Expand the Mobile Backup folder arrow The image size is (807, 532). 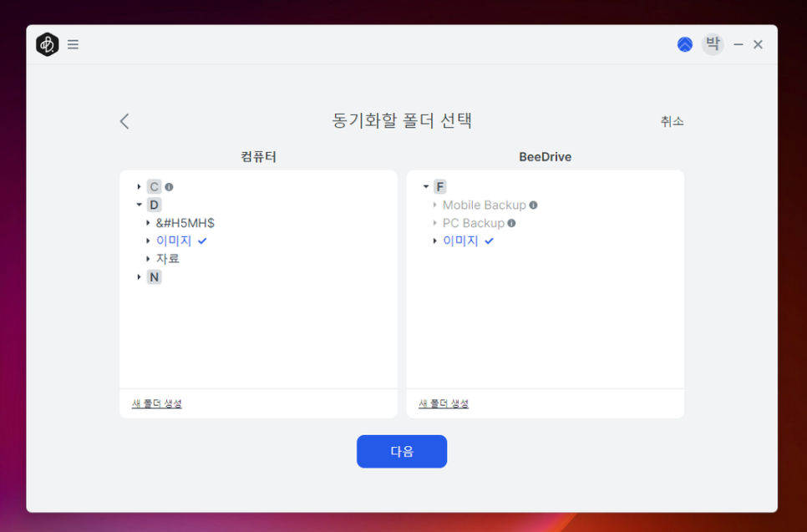pyautogui.click(x=434, y=205)
